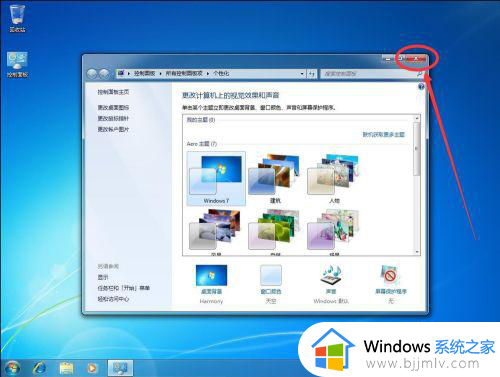Click the theme list scrollbar thumb
The width and height of the screenshot is (500, 377).
pos(417,149)
